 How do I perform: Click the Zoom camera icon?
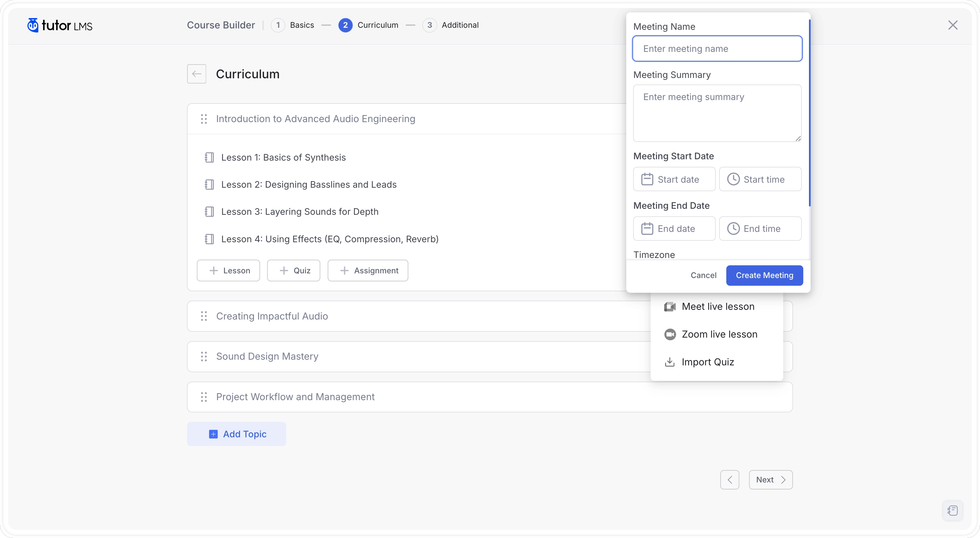point(669,334)
